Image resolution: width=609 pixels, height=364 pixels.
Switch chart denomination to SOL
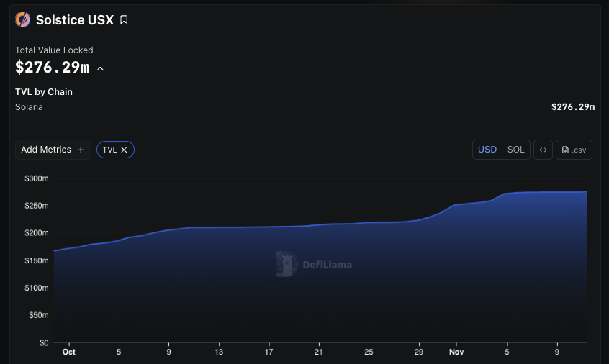click(x=516, y=150)
